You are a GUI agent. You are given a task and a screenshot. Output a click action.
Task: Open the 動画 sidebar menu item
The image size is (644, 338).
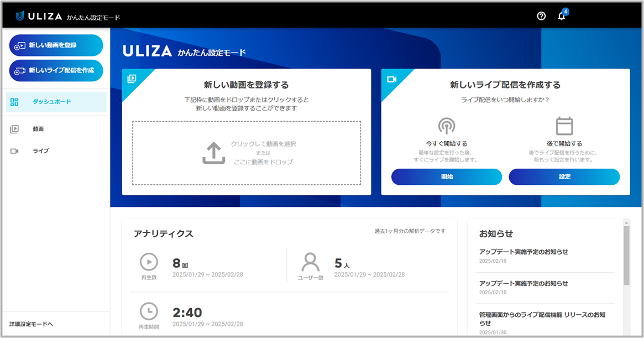tap(56, 129)
